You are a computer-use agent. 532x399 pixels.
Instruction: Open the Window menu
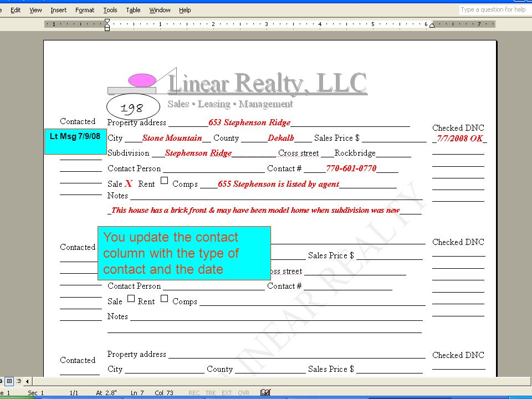(x=160, y=10)
